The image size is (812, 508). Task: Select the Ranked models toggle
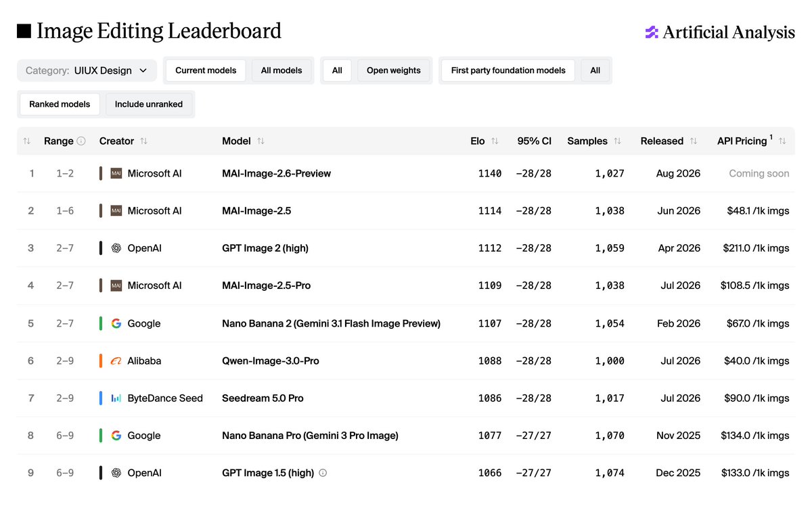click(x=60, y=104)
